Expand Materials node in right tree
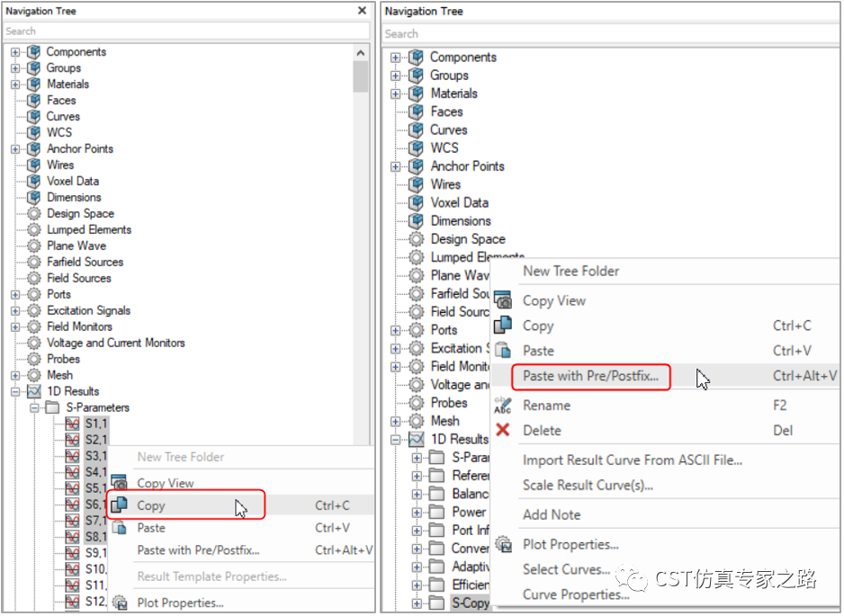The width and height of the screenshot is (844, 616). [396, 94]
